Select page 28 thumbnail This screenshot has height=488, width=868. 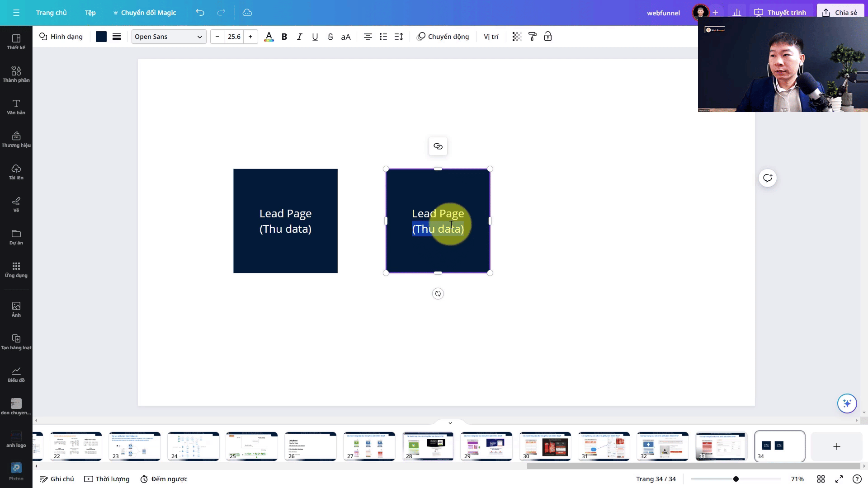428,446
